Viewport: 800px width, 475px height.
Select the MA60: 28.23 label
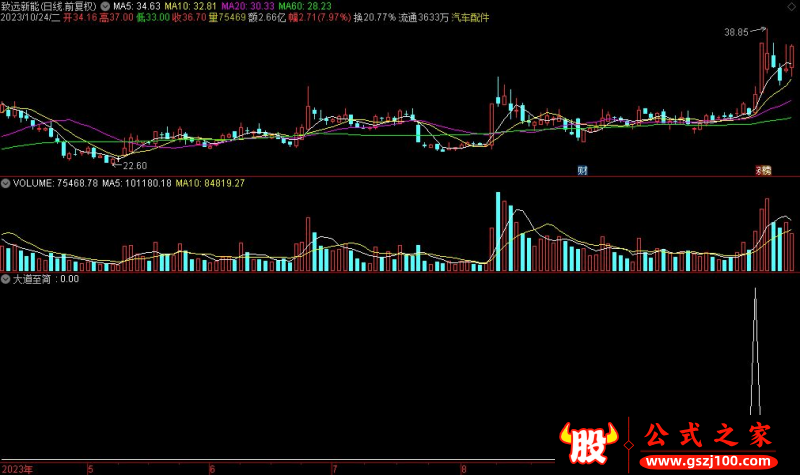tap(305, 6)
